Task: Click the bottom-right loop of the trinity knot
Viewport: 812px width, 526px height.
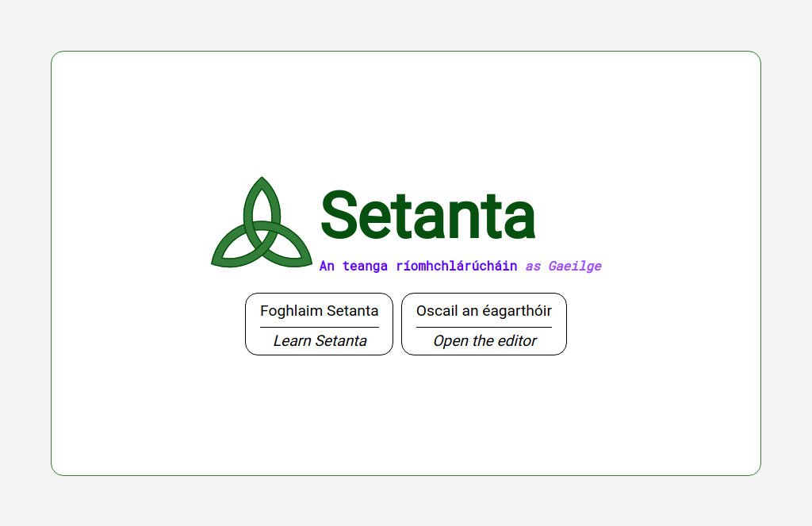Action: [288, 249]
